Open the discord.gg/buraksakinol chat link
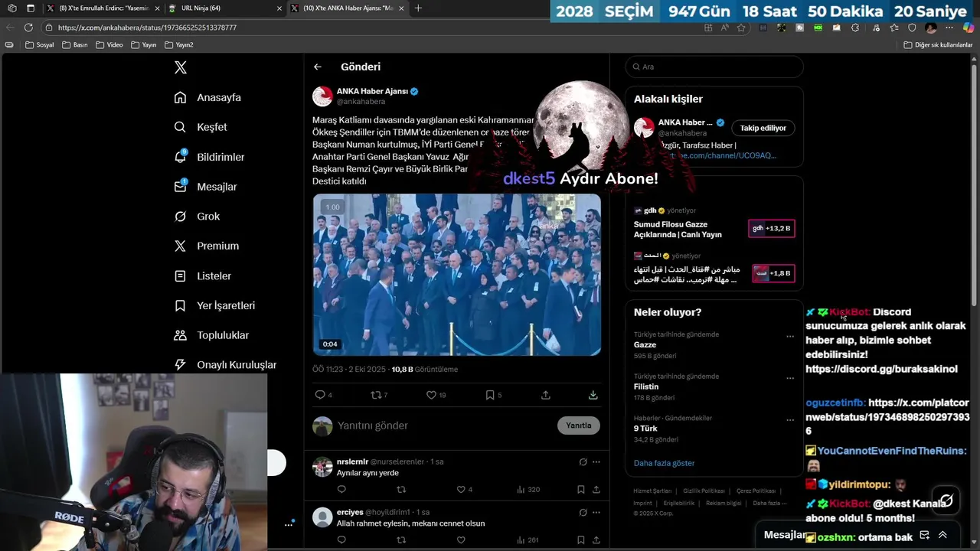Viewport: 980px width, 551px height. point(881,369)
